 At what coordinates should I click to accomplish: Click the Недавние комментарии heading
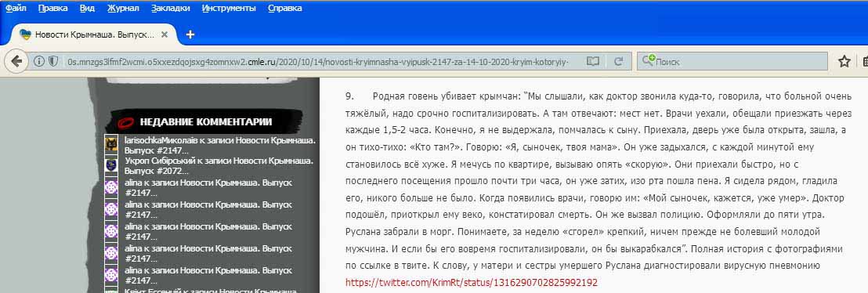coord(205,122)
